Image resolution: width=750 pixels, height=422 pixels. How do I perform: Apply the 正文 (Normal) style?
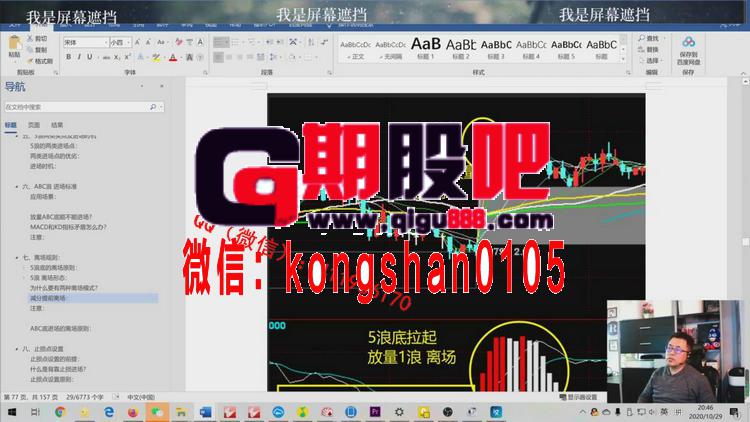click(355, 50)
